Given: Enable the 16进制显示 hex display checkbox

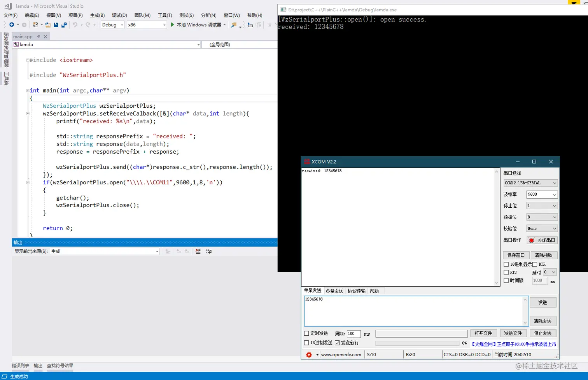Looking at the screenshot, I should 506,264.
